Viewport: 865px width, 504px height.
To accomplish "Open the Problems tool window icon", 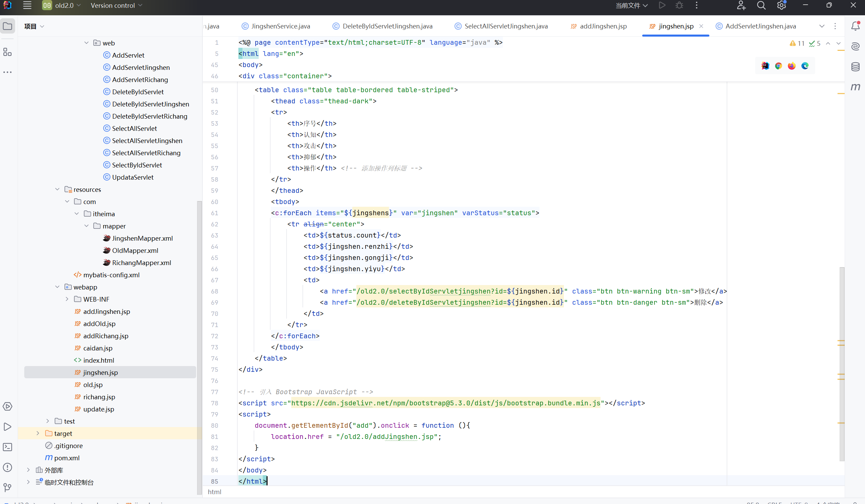I will [x=7, y=467].
